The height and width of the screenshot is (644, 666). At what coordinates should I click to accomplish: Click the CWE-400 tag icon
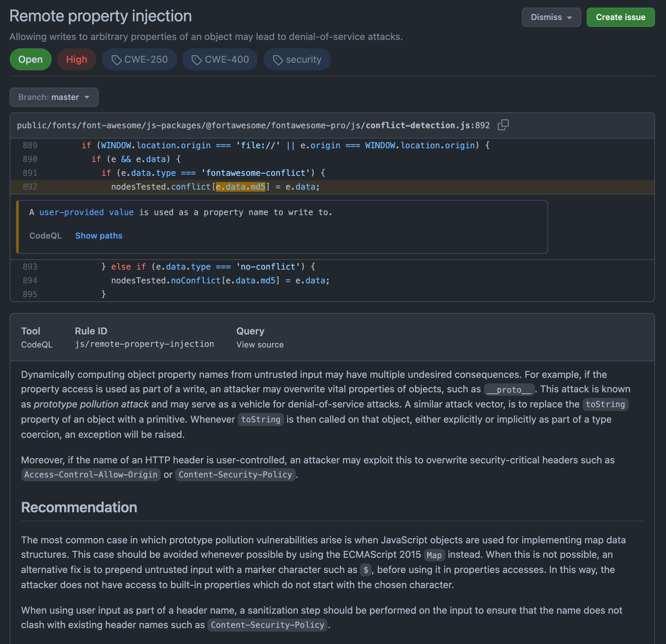coord(196,59)
